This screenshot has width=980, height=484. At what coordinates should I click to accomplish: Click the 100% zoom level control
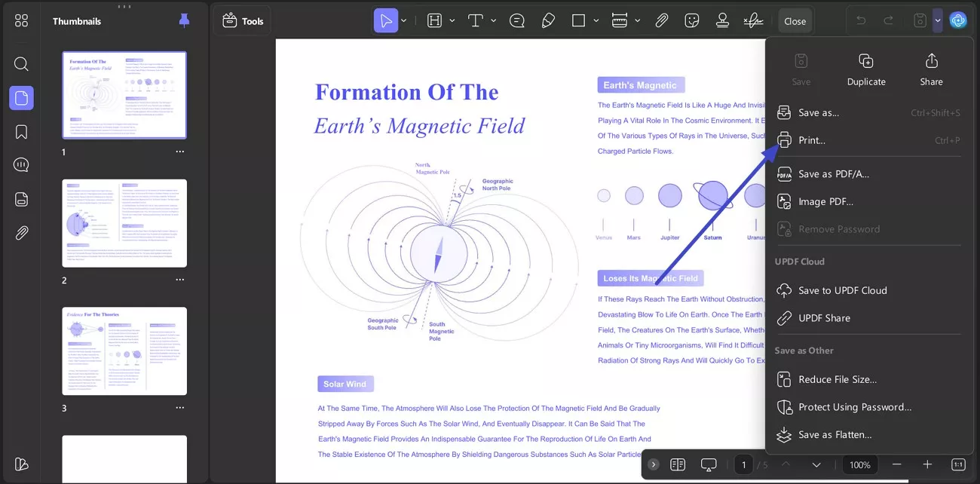859,464
